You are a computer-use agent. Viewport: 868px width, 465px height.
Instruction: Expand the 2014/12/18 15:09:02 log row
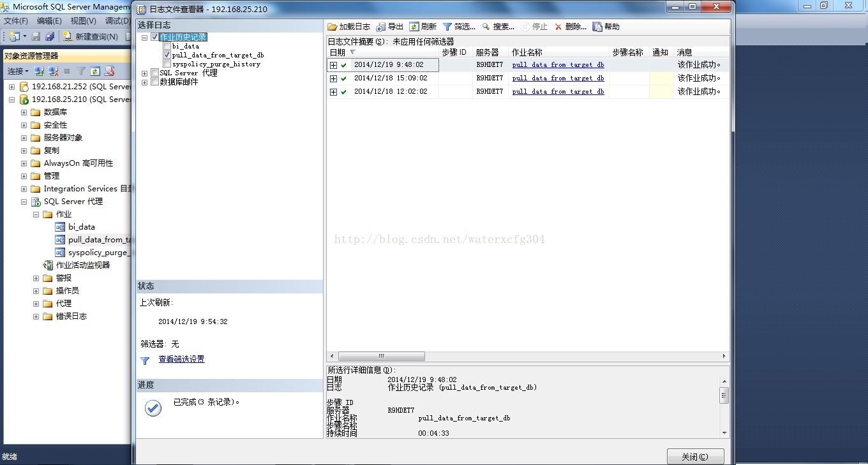point(333,78)
